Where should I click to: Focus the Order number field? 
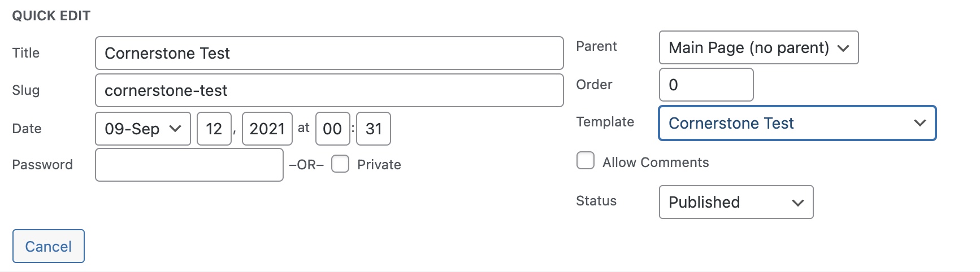[706, 85]
